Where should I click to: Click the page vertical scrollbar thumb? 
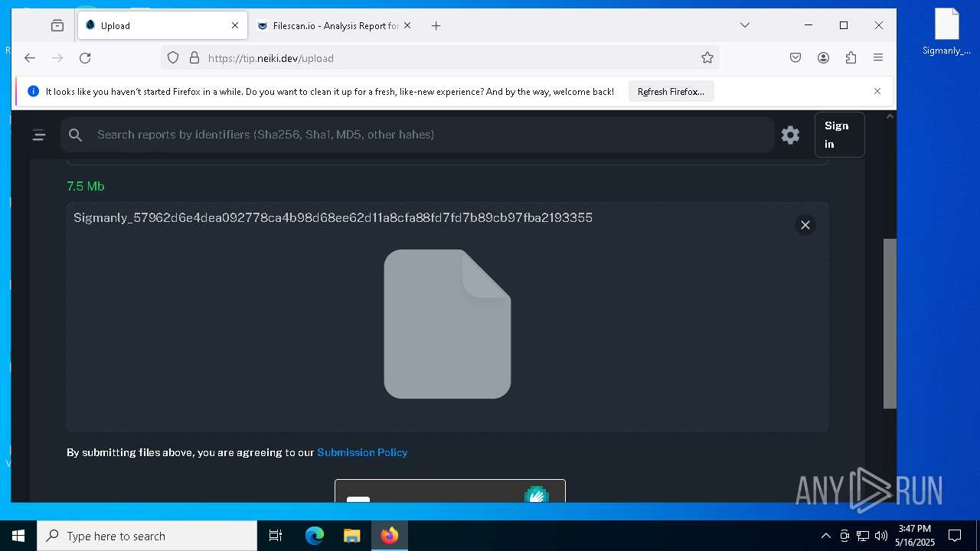pos(890,324)
